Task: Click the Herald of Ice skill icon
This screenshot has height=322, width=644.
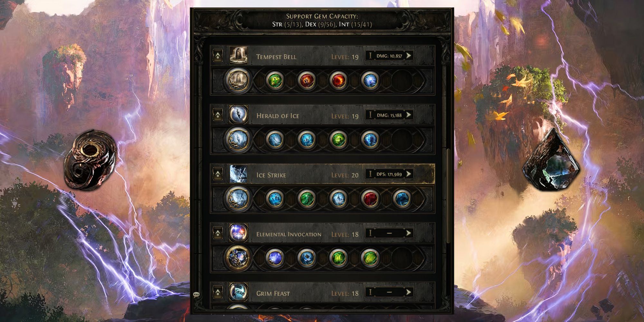Action: pyautogui.click(x=239, y=115)
